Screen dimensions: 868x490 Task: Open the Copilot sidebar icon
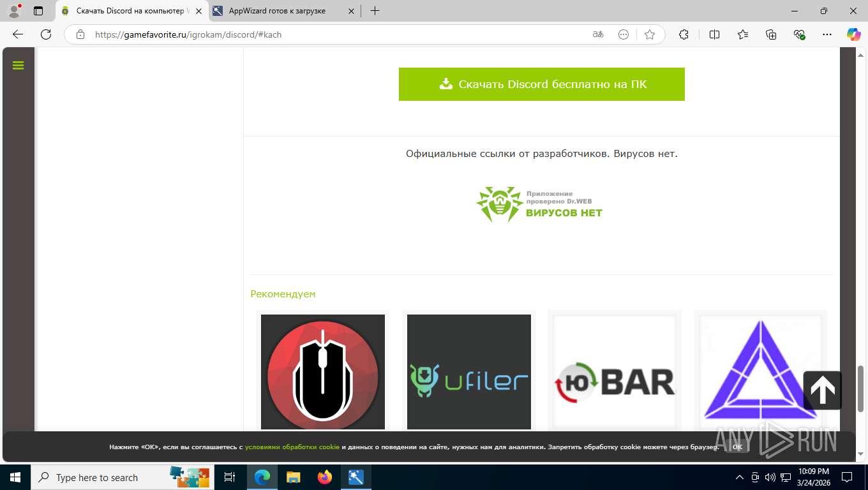tap(853, 34)
